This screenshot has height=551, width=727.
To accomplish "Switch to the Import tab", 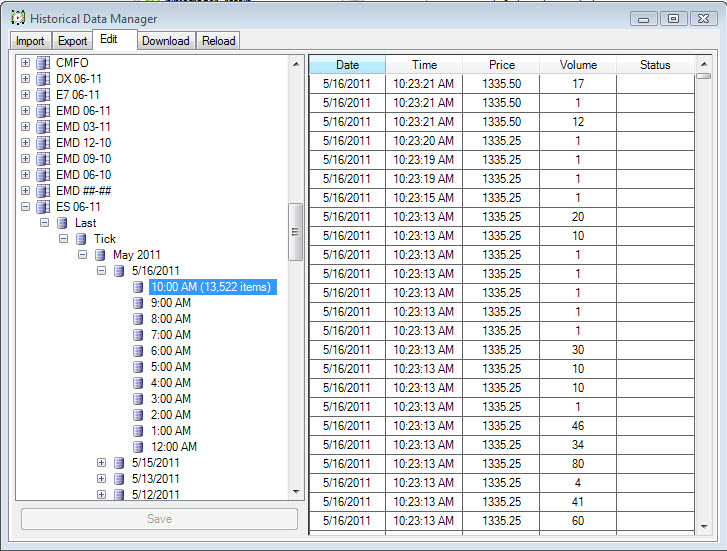I will [x=31, y=41].
